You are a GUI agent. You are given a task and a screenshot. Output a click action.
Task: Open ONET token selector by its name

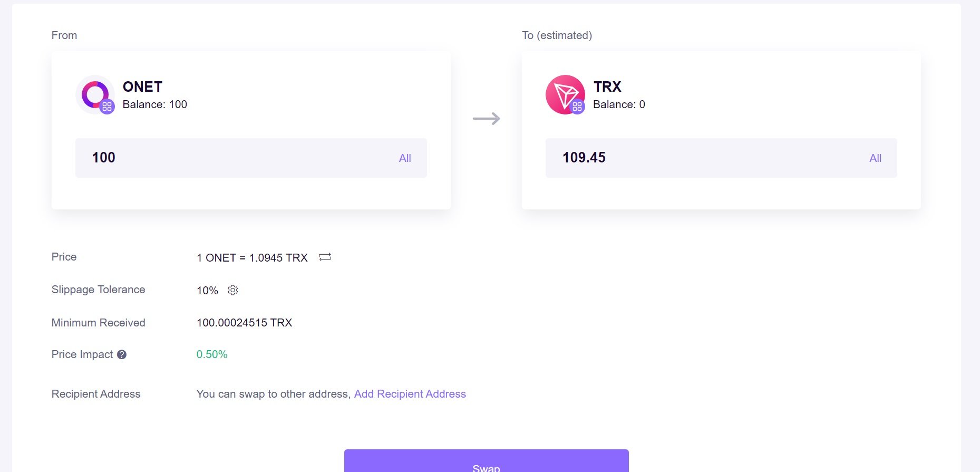pyautogui.click(x=142, y=86)
